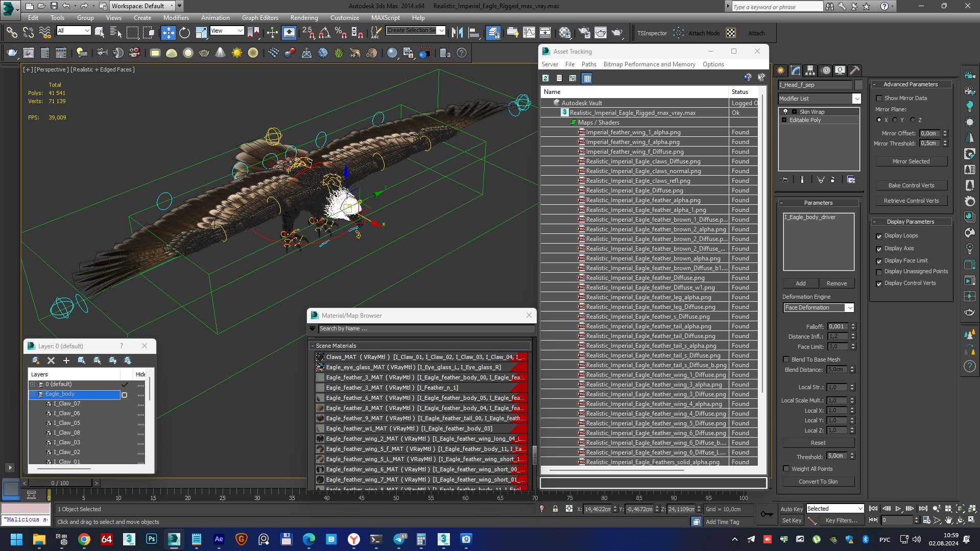The height and width of the screenshot is (551, 980).
Task: Click the Render Setup teapot icon
Action: click(584, 33)
